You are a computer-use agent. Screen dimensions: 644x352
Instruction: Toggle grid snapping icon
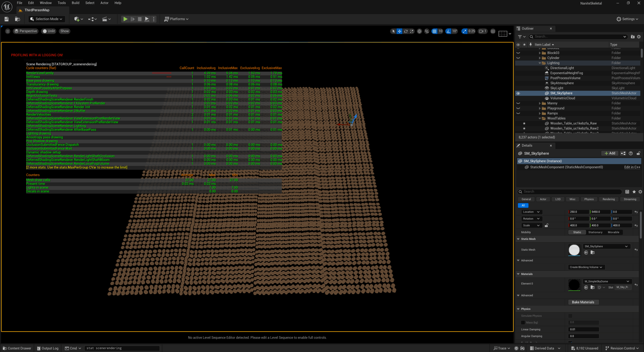pos(434,31)
